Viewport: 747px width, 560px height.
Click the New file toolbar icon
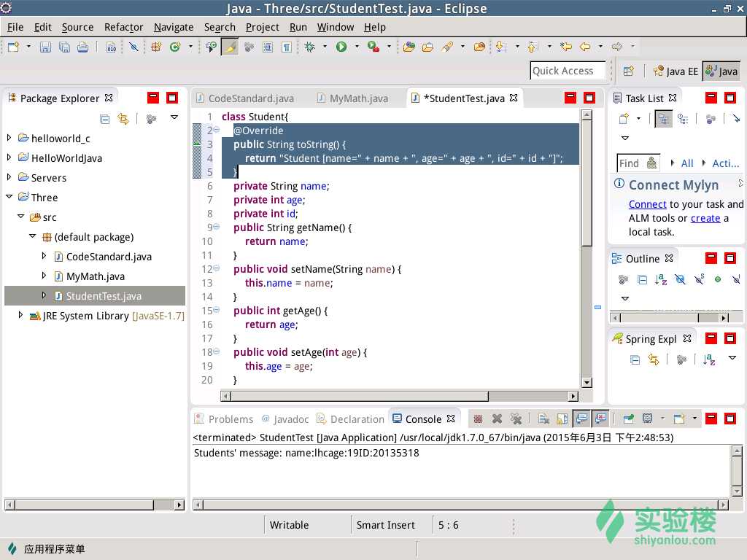coord(13,47)
